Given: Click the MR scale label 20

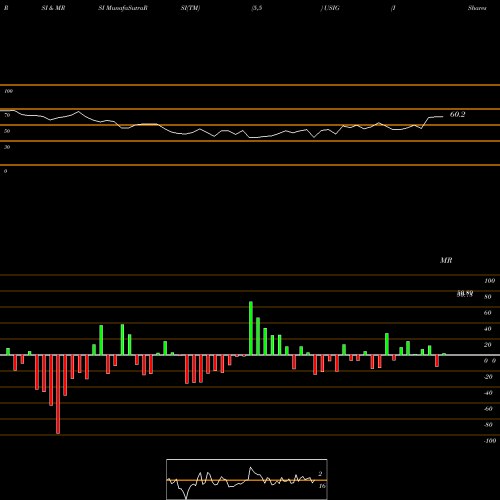Looking at the screenshot, I should pyautogui.click(x=488, y=345).
